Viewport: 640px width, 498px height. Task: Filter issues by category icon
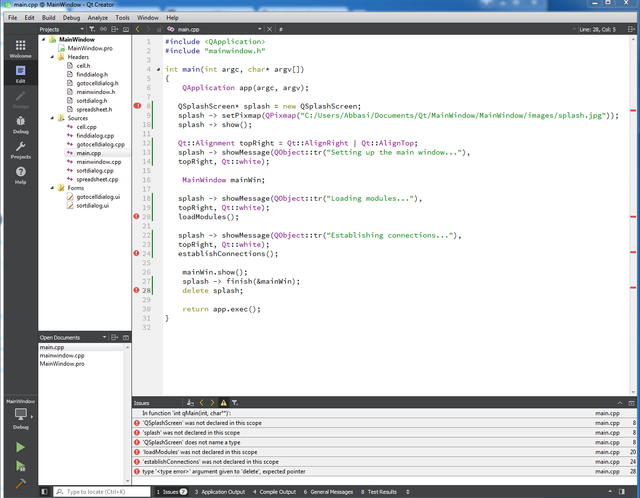coord(235,402)
